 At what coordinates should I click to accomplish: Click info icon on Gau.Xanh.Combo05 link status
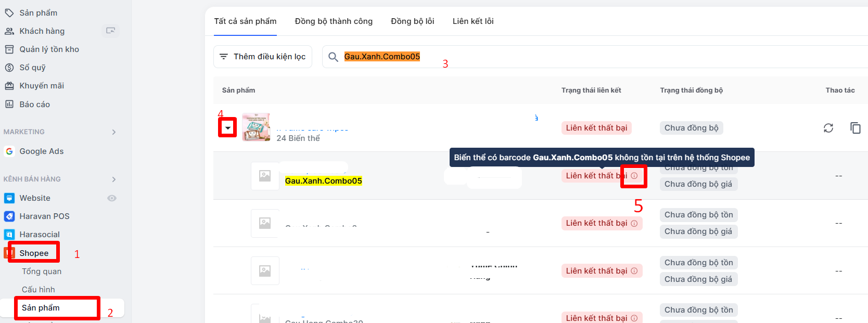pos(634,176)
